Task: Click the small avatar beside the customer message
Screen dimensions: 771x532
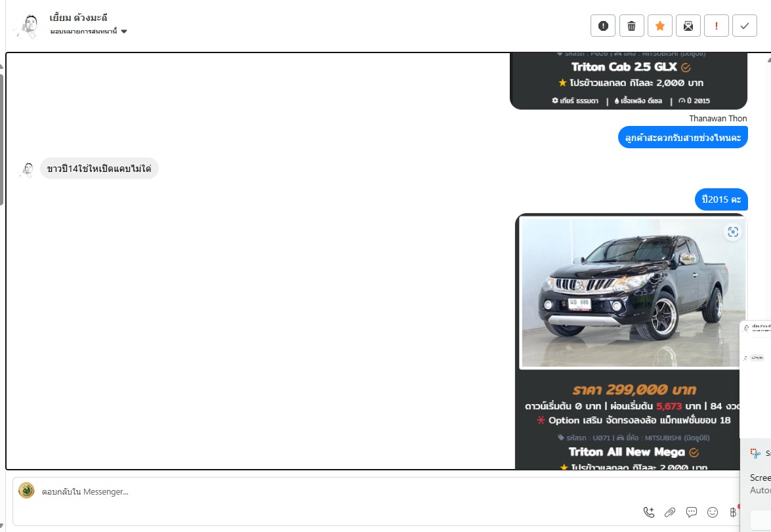Action: 26,170
